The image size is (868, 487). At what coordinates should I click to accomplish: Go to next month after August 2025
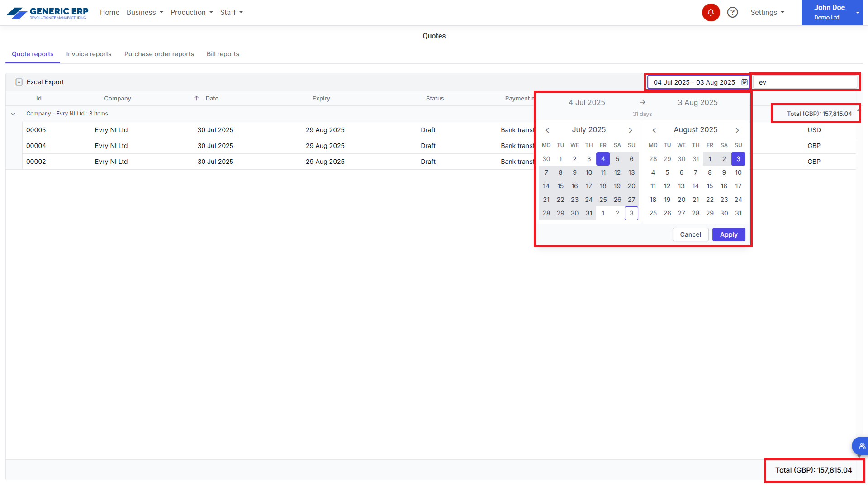coord(737,130)
